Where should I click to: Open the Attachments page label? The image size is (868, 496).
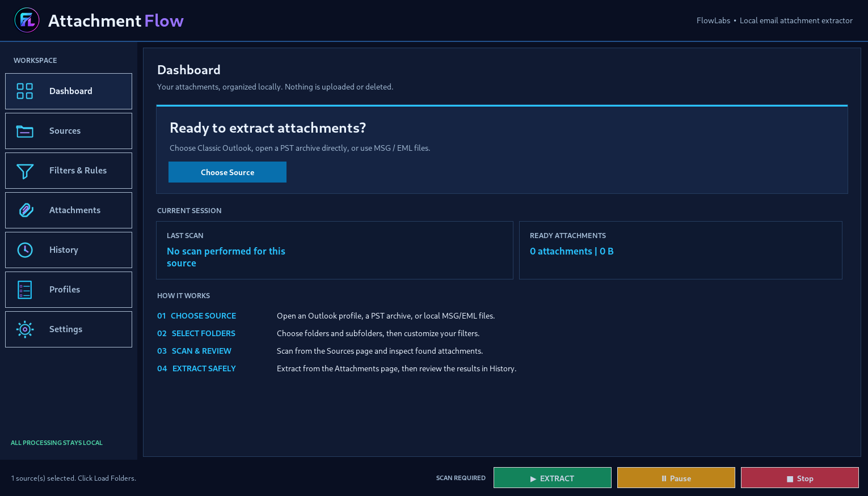75,210
